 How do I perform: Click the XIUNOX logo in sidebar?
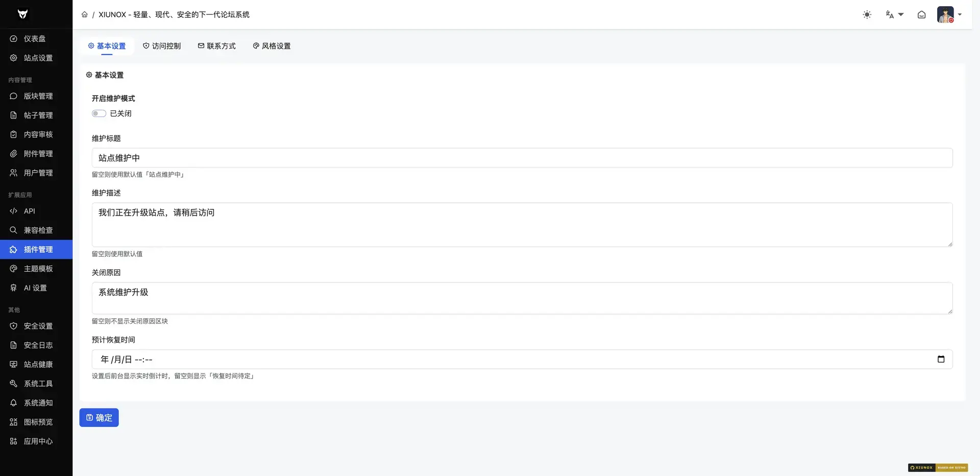22,14
